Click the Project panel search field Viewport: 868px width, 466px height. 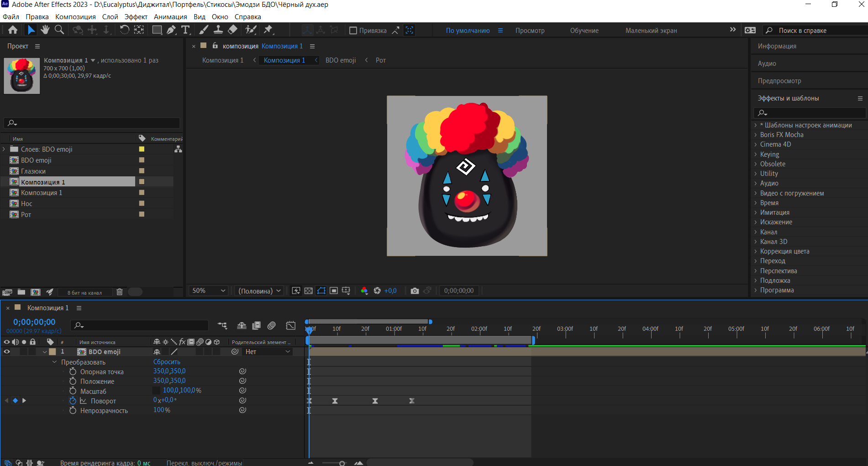tap(92, 123)
